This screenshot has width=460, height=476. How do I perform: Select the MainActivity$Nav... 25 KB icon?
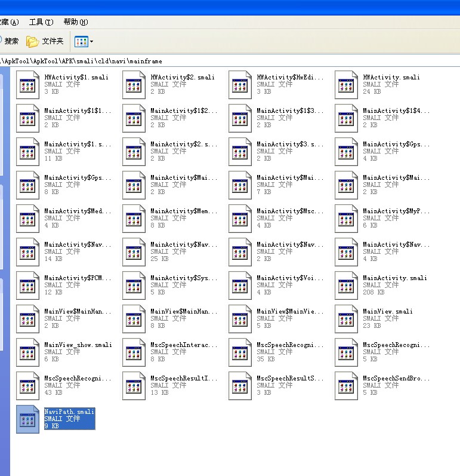point(134,252)
